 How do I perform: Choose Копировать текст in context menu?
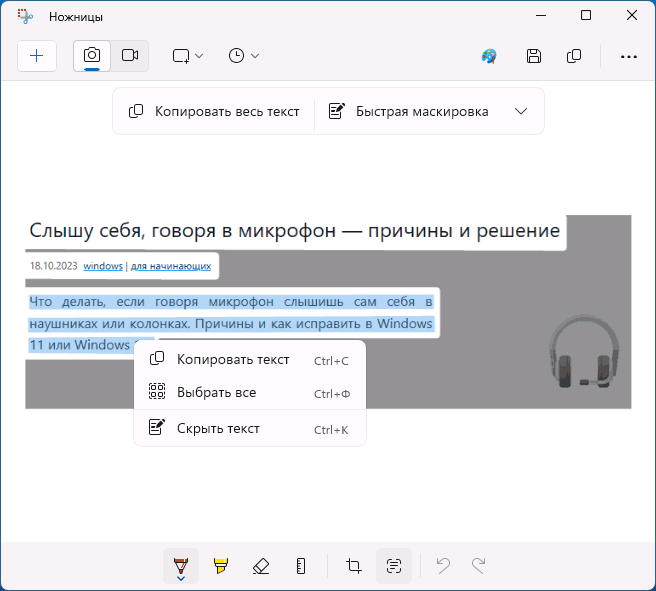pyautogui.click(x=249, y=360)
